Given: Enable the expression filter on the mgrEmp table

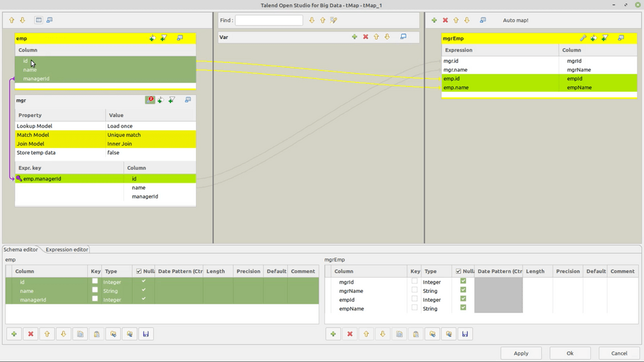Looking at the screenshot, I should (x=605, y=38).
